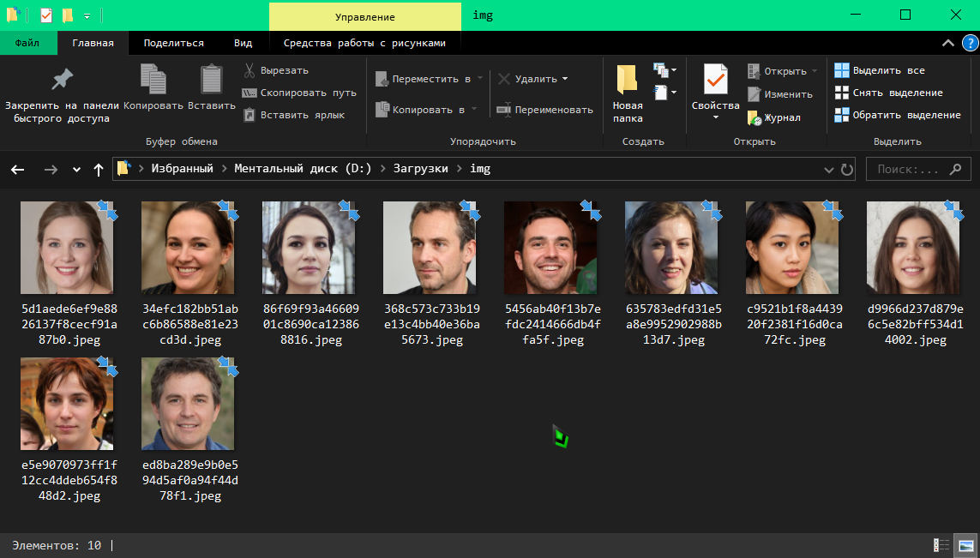Switch to details list view in status bar

click(941, 545)
